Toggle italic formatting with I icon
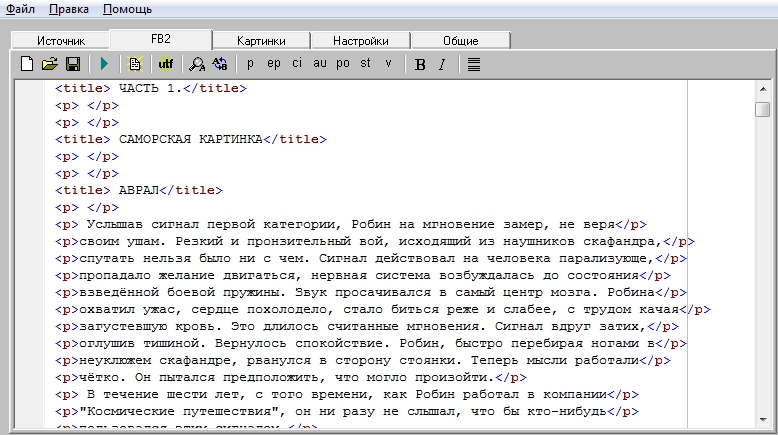 [x=442, y=64]
